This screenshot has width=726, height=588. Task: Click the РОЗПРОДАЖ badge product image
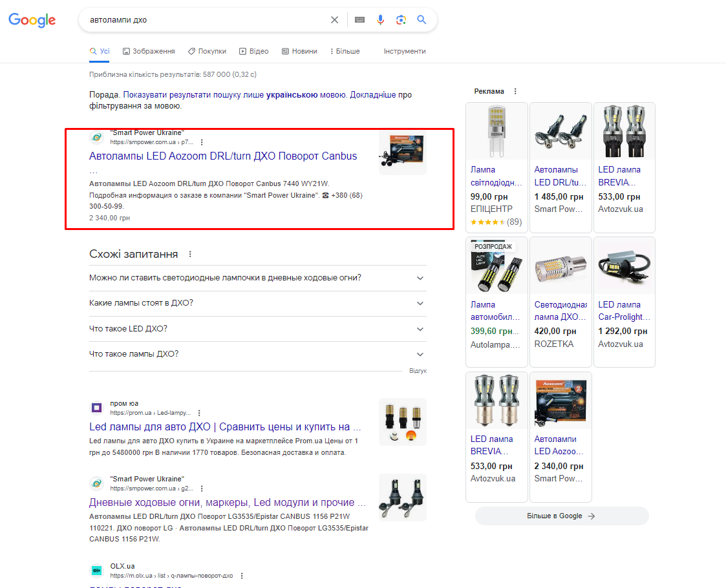coord(496,266)
